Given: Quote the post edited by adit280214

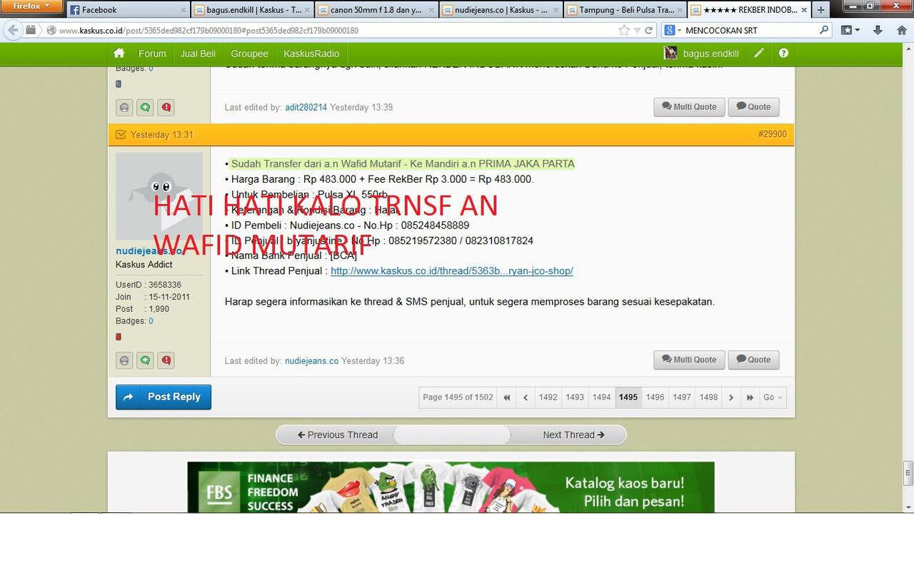Looking at the screenshot, I should point(753,107).
